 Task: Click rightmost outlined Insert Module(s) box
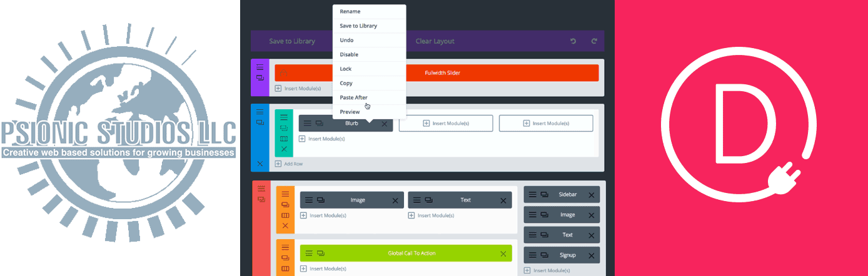coord(546,124)
